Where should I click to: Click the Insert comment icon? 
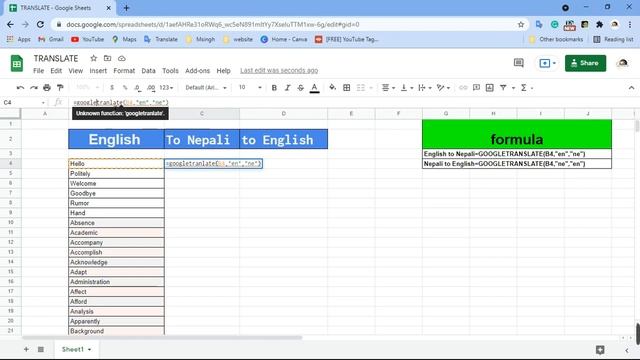point(476,88)
